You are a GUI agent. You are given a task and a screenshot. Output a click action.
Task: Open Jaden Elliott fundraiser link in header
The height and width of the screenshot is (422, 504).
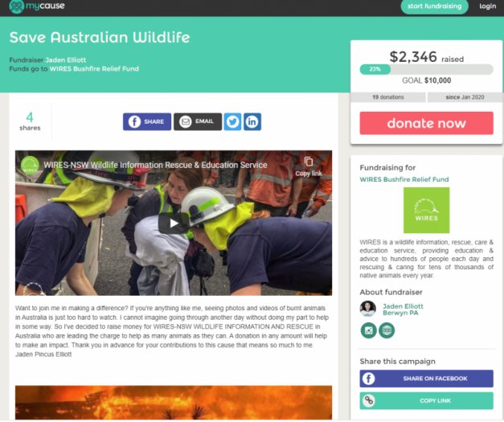(66, 60)
